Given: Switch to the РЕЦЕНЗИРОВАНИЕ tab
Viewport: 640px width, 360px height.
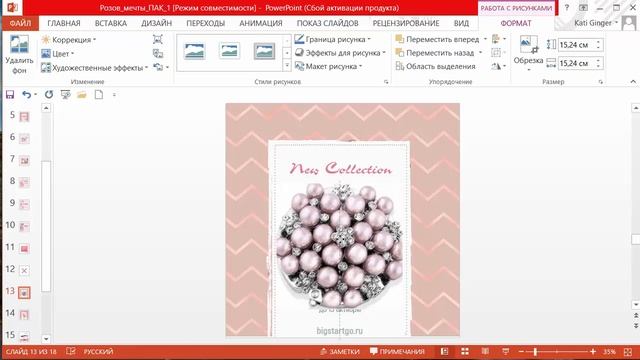Looking at the screenshot, I should [x=406, y=23].
